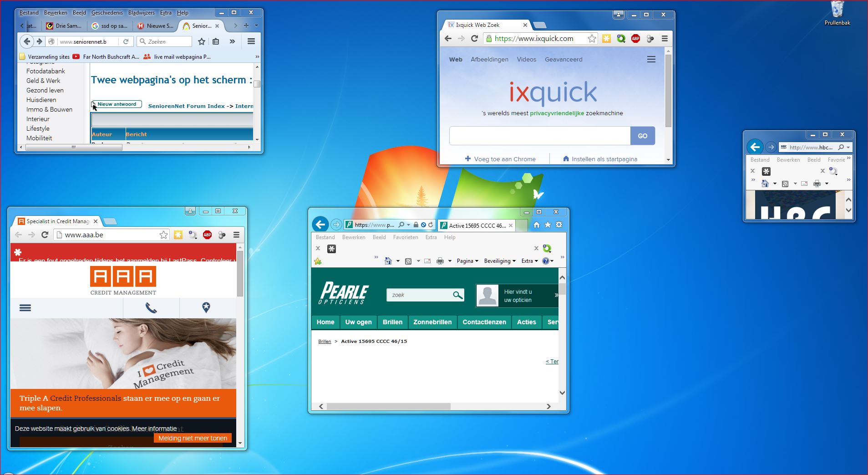Expand the Beveiliging dropdown menu
The image size is (868, 475).
point(499,261)
